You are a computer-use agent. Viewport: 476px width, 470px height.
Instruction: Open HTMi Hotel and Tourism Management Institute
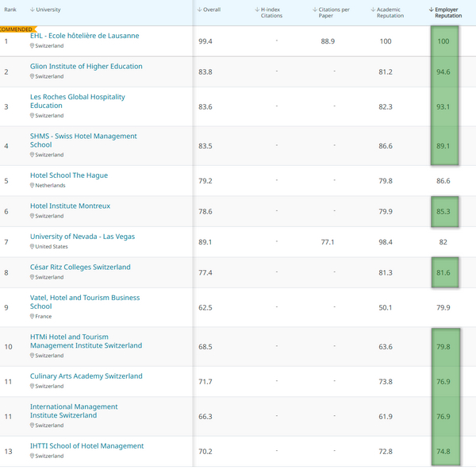86,341
